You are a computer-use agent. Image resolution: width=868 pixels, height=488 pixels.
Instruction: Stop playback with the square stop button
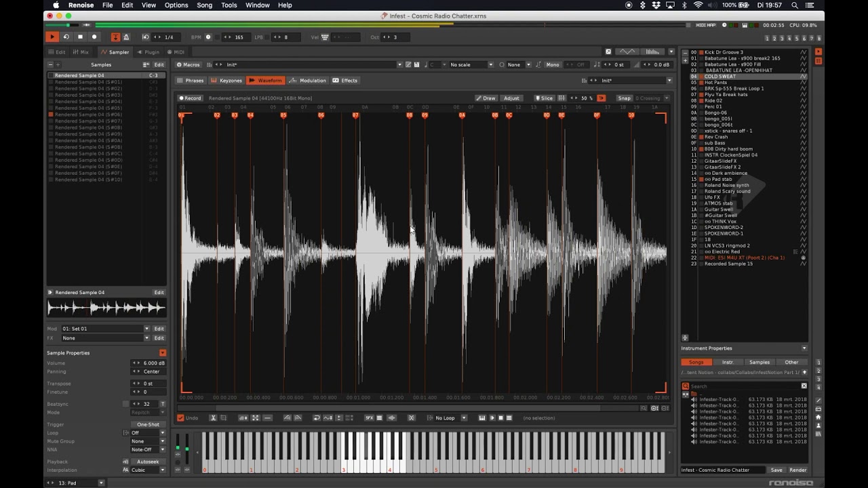tap(80, 37)
